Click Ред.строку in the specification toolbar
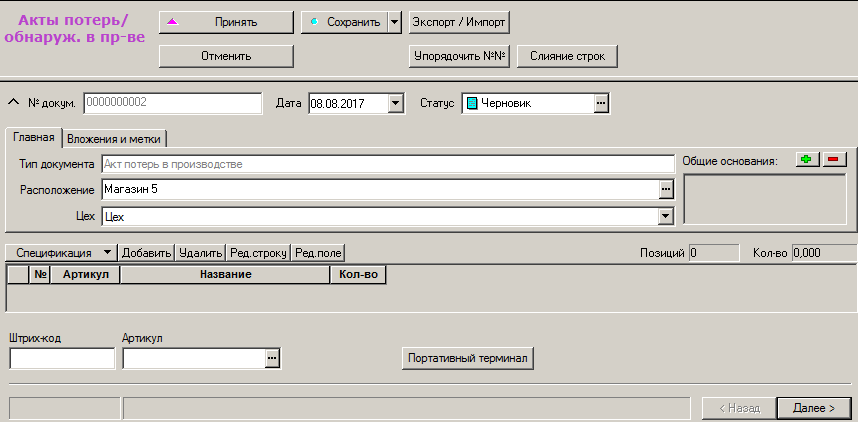 [x=258, y=252]
